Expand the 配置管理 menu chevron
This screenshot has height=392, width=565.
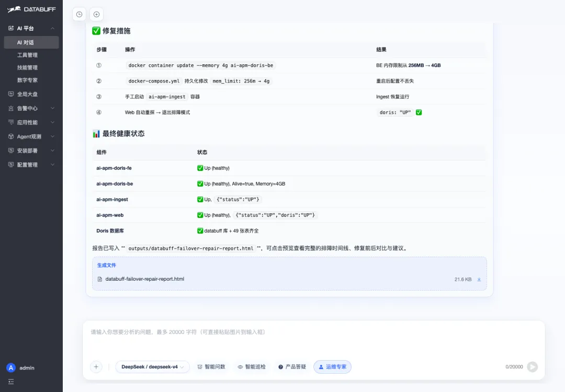pos(53,165)
